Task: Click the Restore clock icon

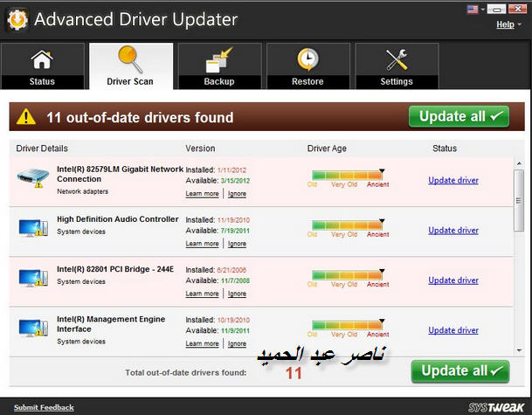Action: click(x=307, y=59)
